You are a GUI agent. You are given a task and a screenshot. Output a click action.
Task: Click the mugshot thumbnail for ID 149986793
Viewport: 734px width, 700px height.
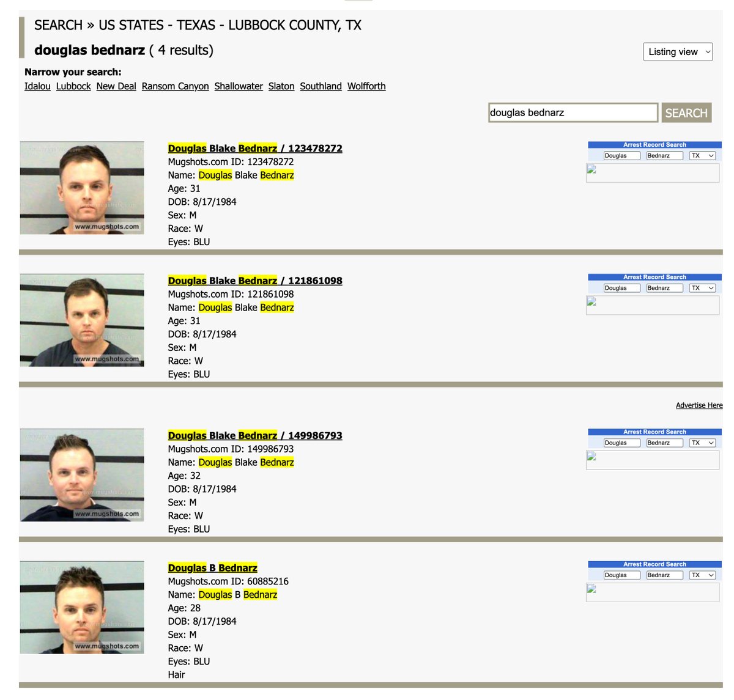point(82,475)
